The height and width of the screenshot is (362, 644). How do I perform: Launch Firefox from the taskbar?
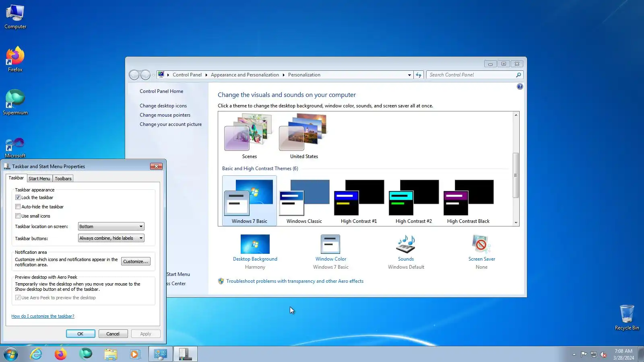pos(61,354)
